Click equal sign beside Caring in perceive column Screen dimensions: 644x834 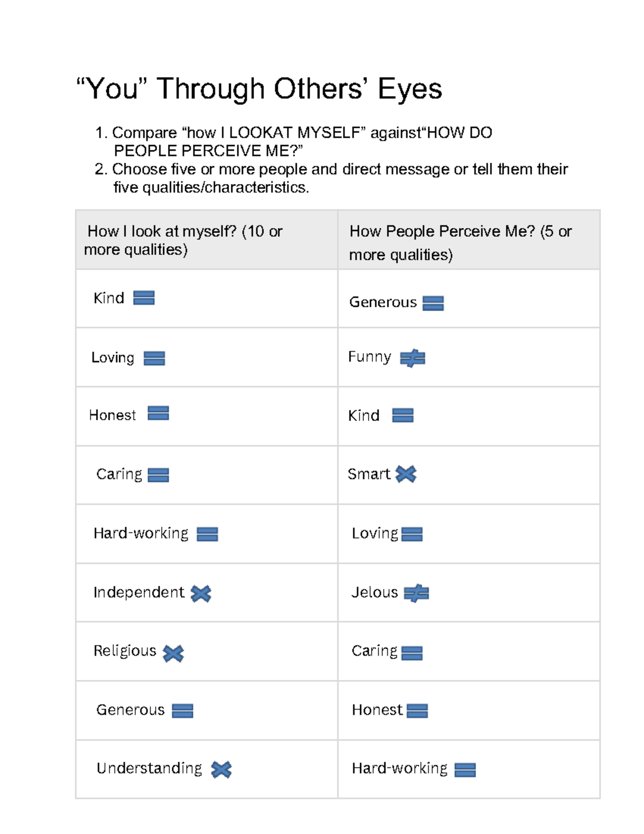pyautogui.click(x=412, y=652)
